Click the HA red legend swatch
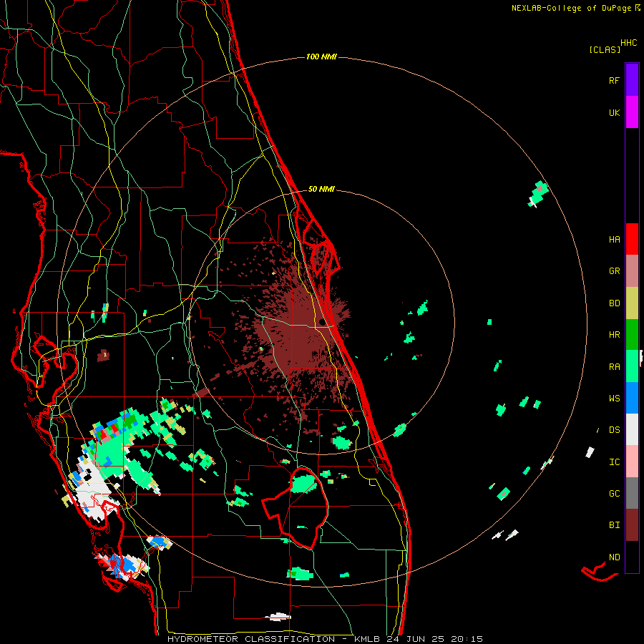The width and height of the screenshot is (644, 644). coord(632,239)
